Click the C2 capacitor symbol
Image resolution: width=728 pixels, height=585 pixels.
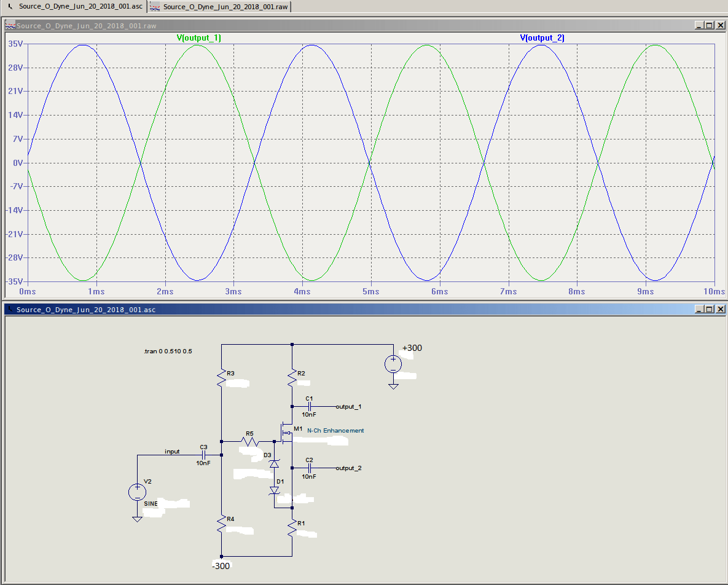click(x=309, y=468)
